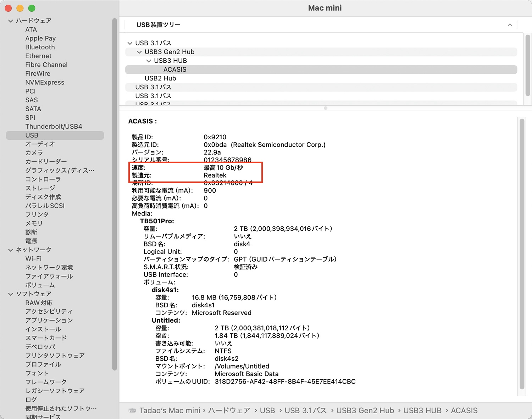Image resolution: width=532 pixels, height=419 pixels.
Task: Select the USB sidebar item
Action: point(55,135)
